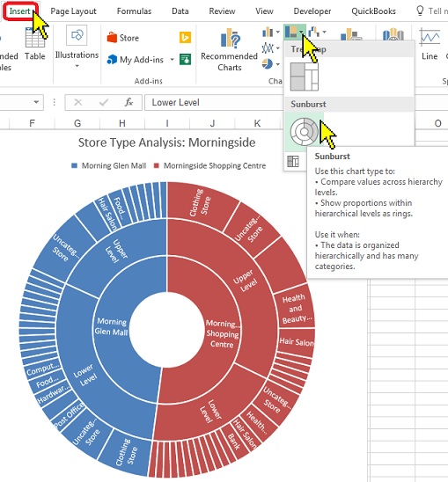The width and height of the screenshot is (448, 482).
Task: Select column J header
Action: (x=212, y=123)
